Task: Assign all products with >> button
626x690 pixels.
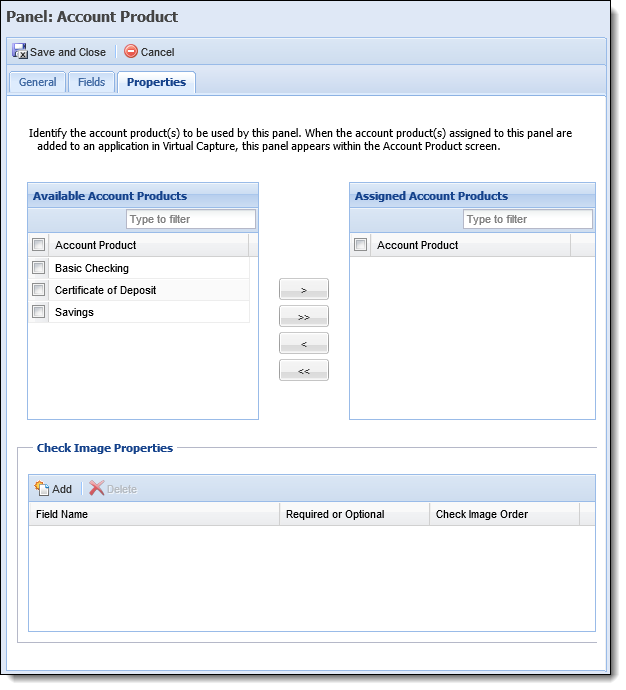Action: 304,316
